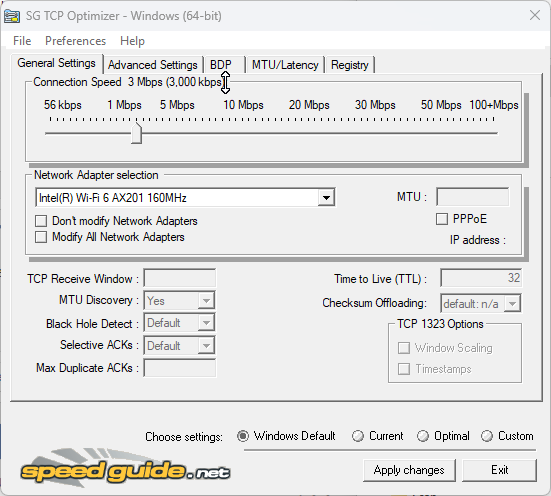Image resolution: width=551 pixels, height=496 pixels.
Task: Click the SG TCP Optimizer title bar icon
Action: point(12,16)
